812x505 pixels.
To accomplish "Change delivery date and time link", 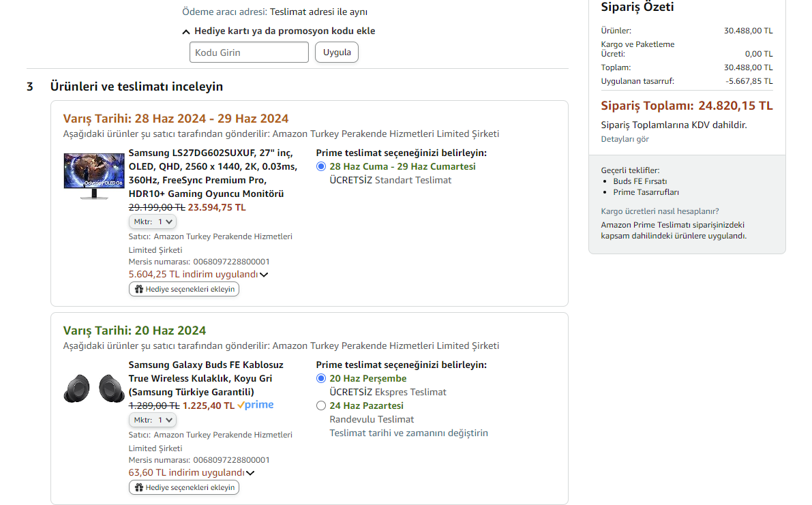I will (408, 433).
